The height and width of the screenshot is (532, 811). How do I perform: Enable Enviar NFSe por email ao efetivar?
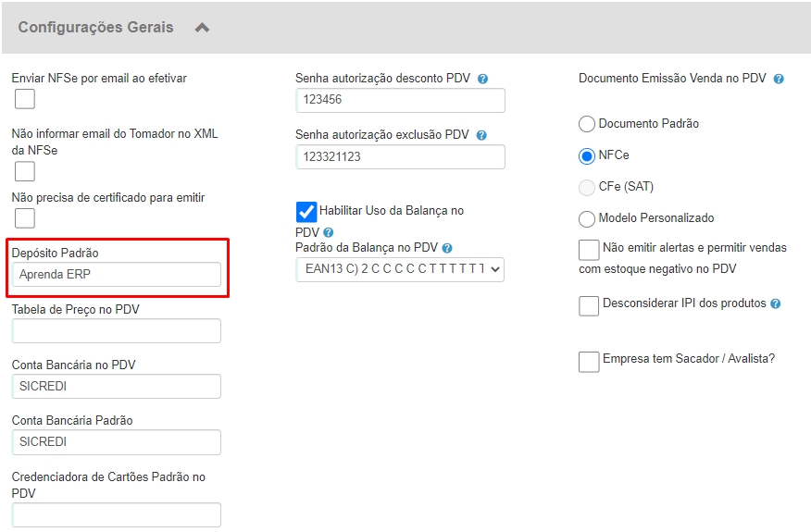(x=25, y=99)
